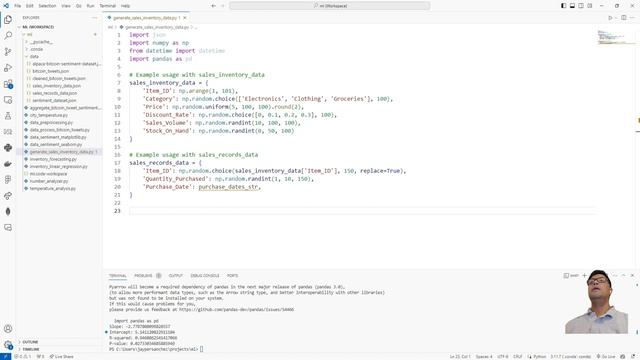Open sales_records_data.json file
The width and height of the screenshot is (640, 360).
[x=55, y=93]
